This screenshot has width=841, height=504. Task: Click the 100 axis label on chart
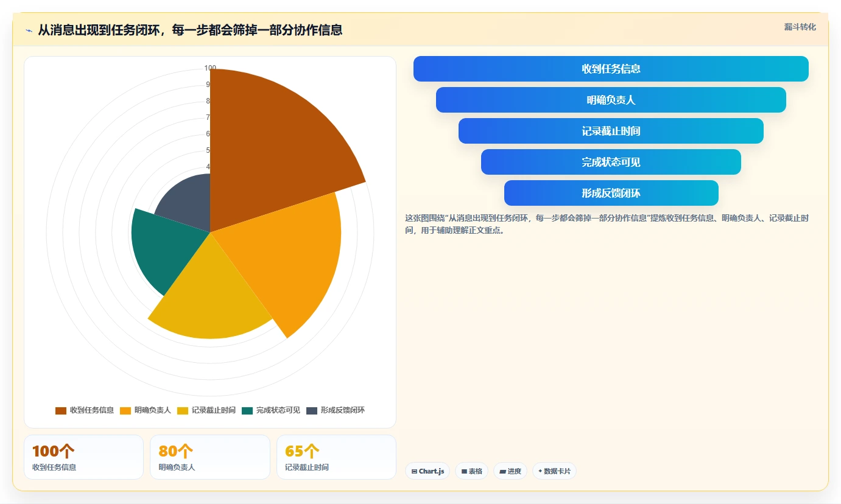point(210,68)
